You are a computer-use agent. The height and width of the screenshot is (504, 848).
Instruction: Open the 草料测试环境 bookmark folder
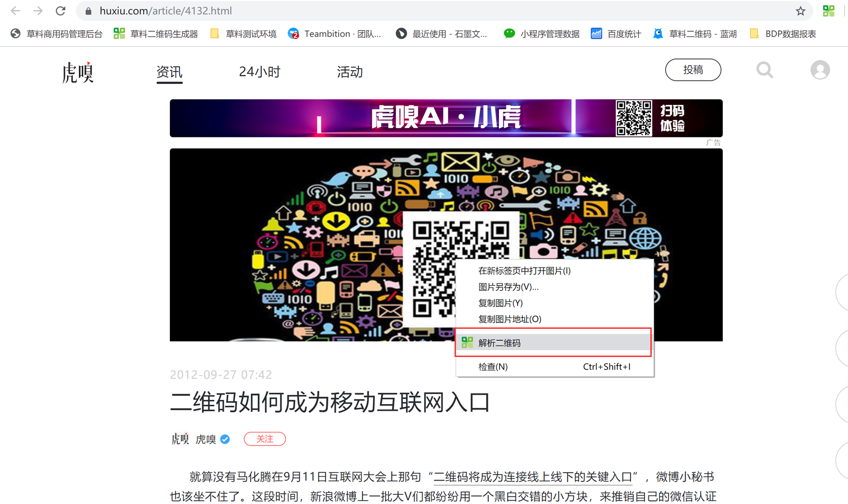coord(243,34)
